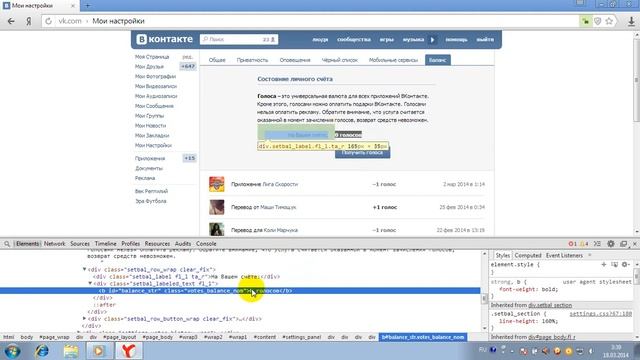
Task: Undock DevTools into a separate window
Action: pos(623,244)
